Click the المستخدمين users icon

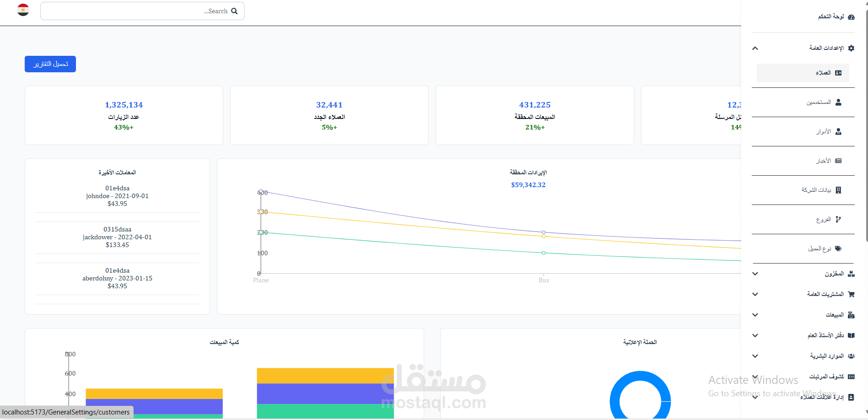(839, 102)
